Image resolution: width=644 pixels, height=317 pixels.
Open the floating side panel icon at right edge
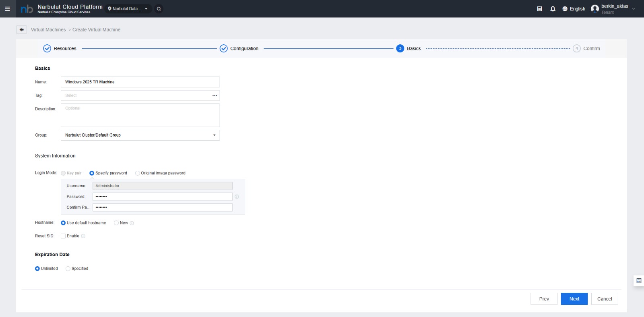coord(638,281)
